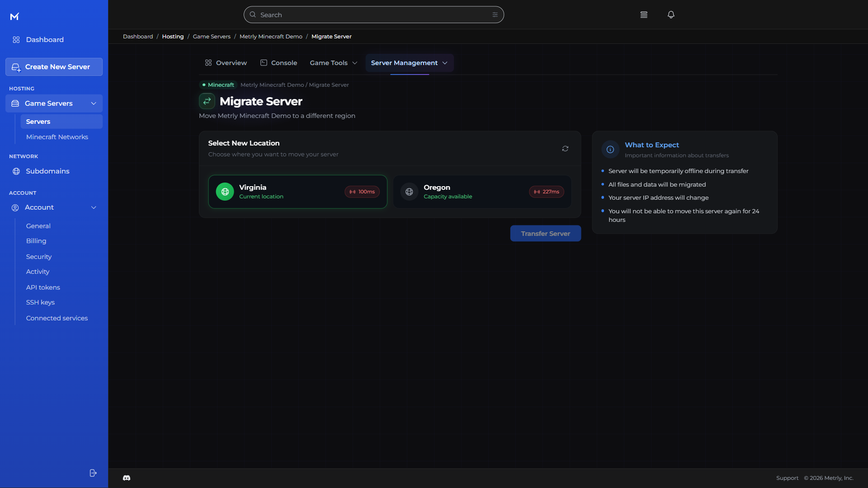The image size is (868, 488).
Task: Focus the Search input field
Action: [373, 14]
